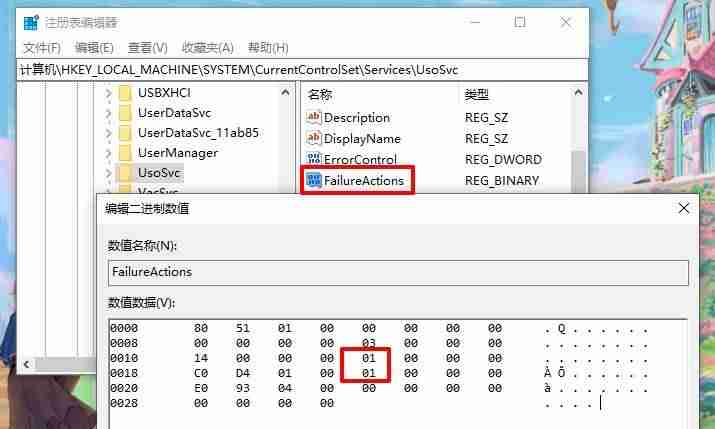Select the UserManager key name
This screenshot has width=715, height=429.
(x=178, y=153)
